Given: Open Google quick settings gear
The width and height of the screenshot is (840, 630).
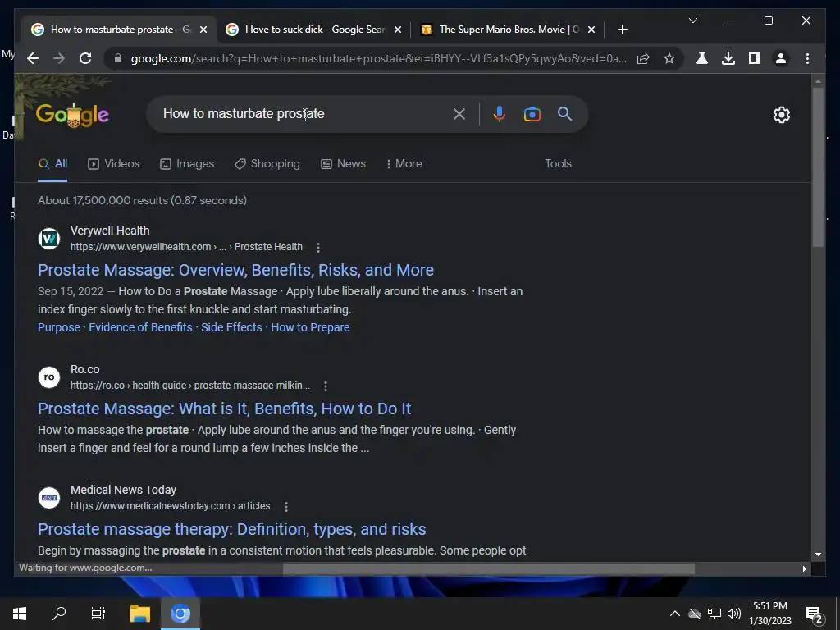Looking at the screenshot, I should point(781,115).
